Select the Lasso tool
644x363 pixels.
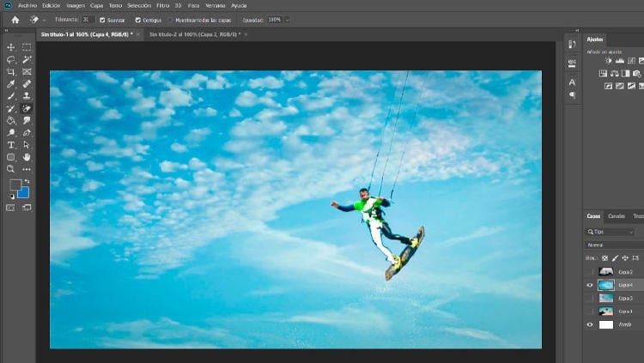pyautogui.click(x=11, y=60)
